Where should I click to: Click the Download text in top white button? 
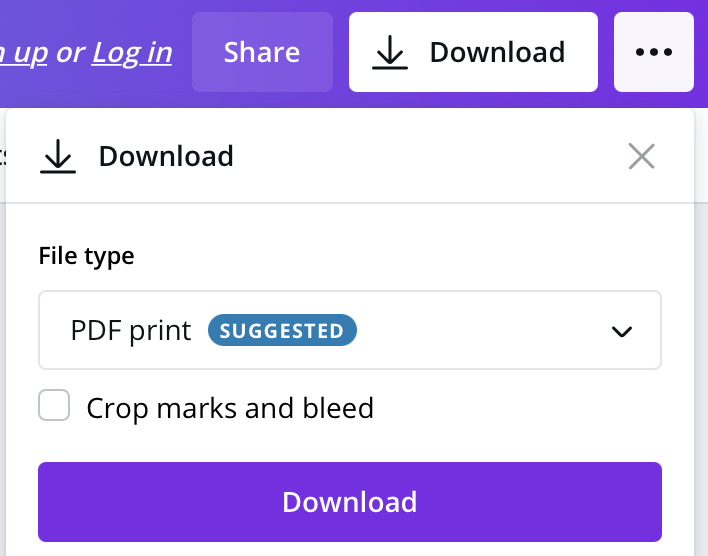tap(497, 52)
